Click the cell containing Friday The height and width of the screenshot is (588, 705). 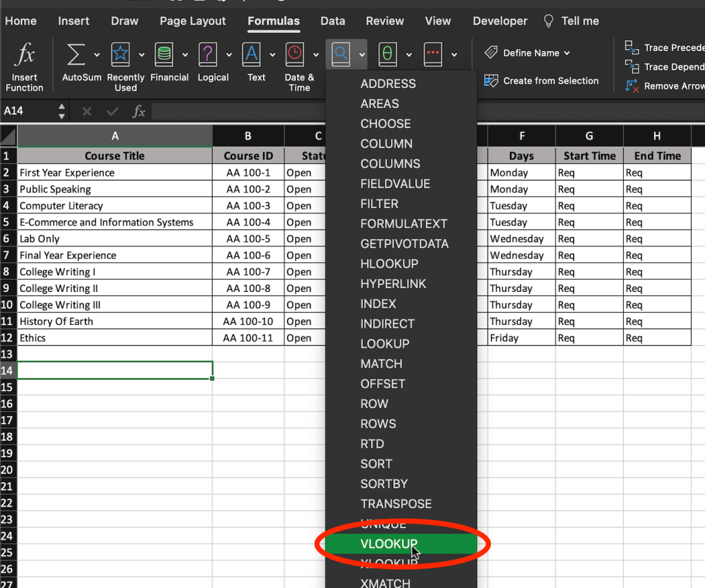(522, 338)
